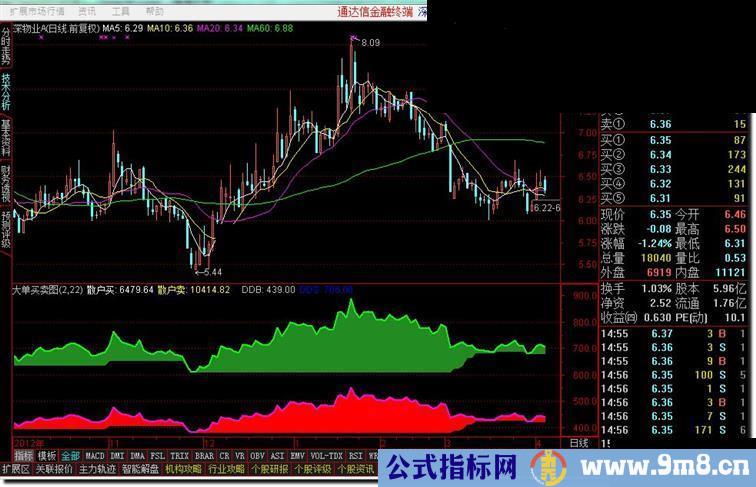Select the MACD indicator tab
This screenshot has width=756, height=487.
pos(95,454)
